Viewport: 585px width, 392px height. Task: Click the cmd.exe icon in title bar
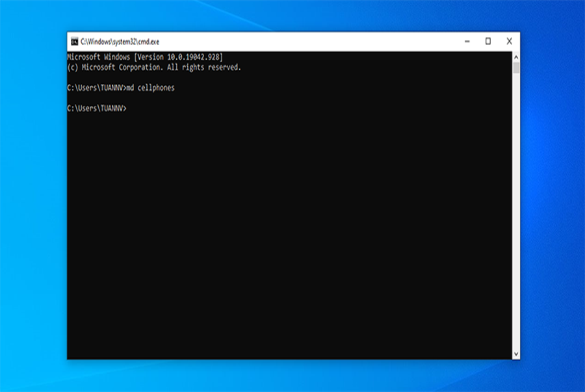coord(75,42)
